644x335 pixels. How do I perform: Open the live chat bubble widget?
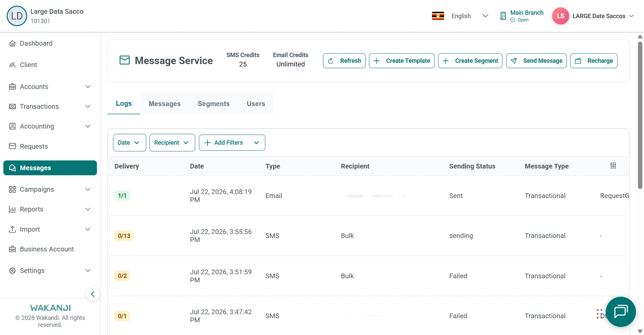pos(621,312)
